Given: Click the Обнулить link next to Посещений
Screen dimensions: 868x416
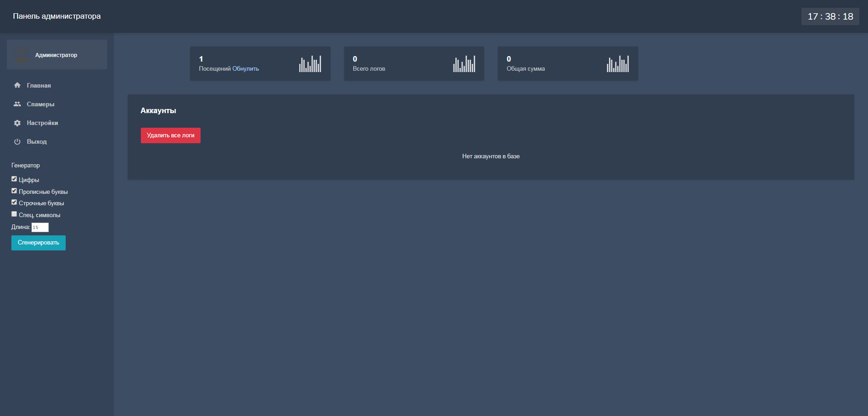Looking at the screenshot, I should [246, 69].
